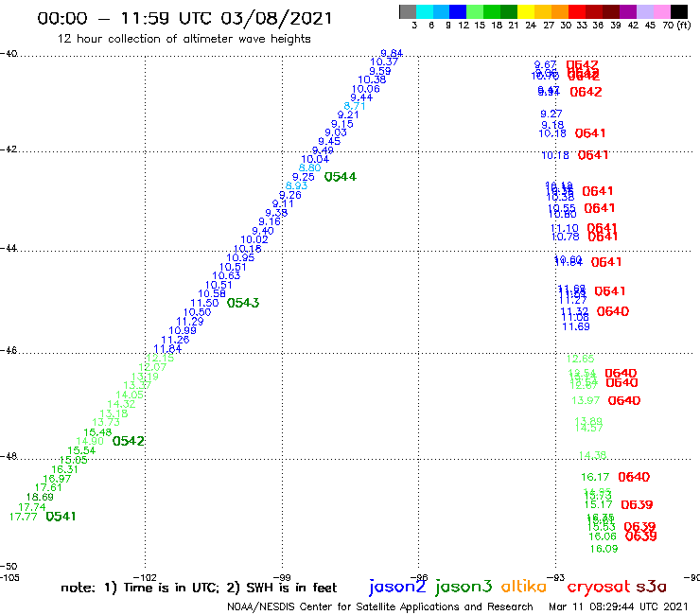Click the title '00:00 – 11:59 UTC 03/08/2021'

point(184,18)
